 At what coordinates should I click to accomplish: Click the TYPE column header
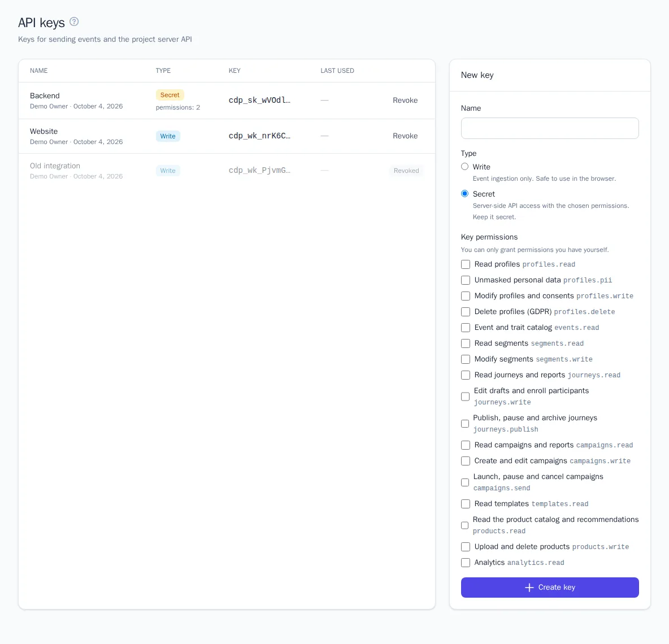(x=163, y=71)
